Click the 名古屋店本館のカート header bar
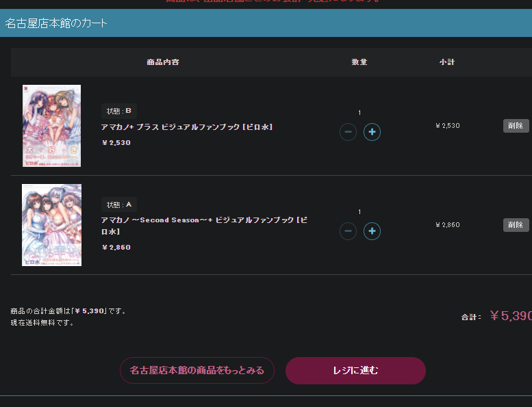The height and width of the screenshot is (407, 532). (x=266, y=23)
